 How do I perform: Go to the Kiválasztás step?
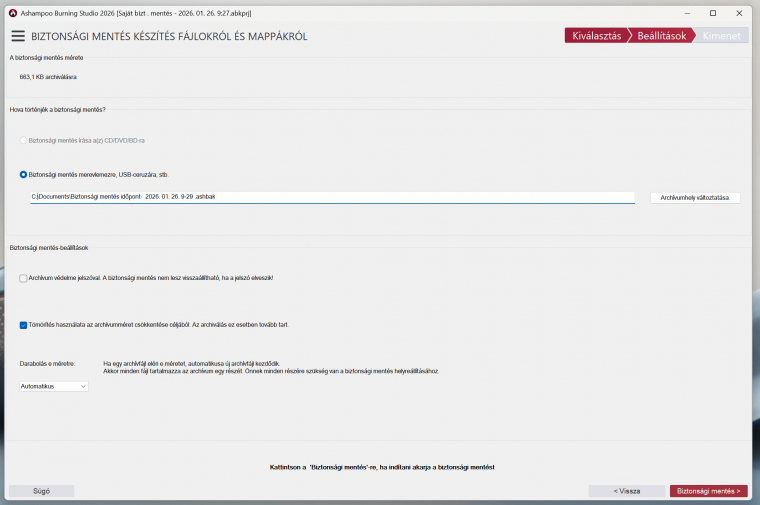(597, 36)
